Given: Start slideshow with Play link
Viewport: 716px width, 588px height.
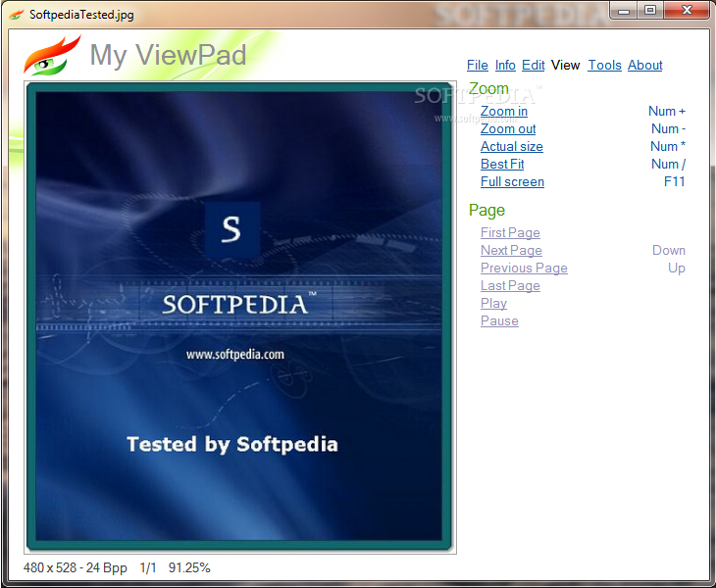Looking at the screenshot, I should point(493,304).
